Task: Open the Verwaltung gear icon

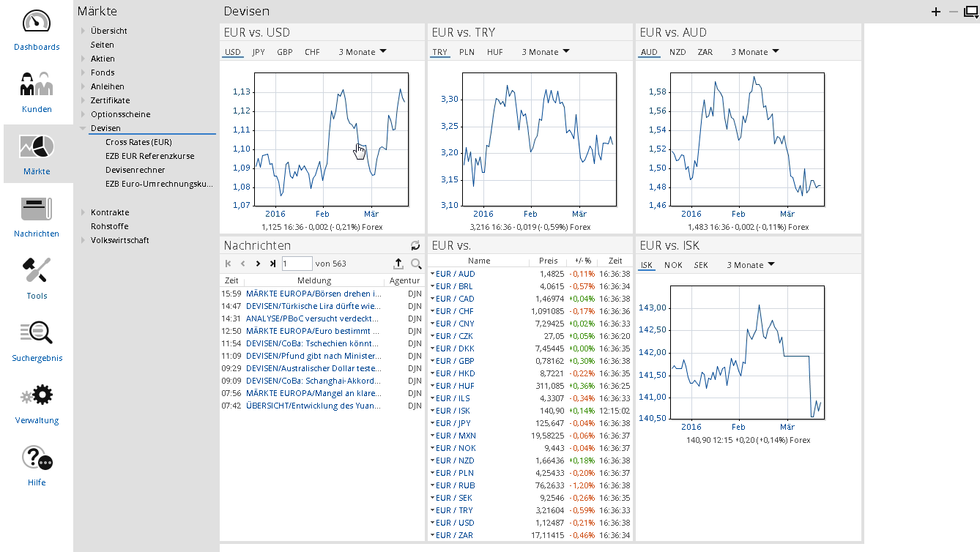Action: [x=37, y=396]
